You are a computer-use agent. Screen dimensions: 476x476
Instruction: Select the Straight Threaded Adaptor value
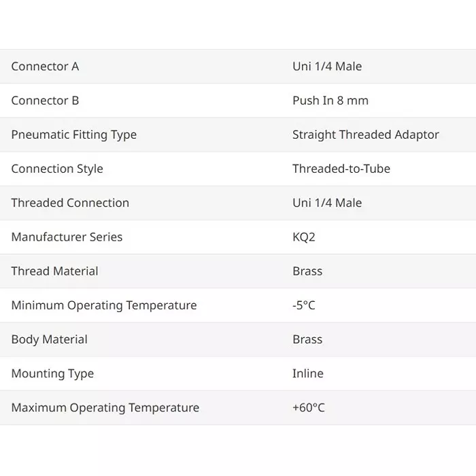[x=366, y=135]
